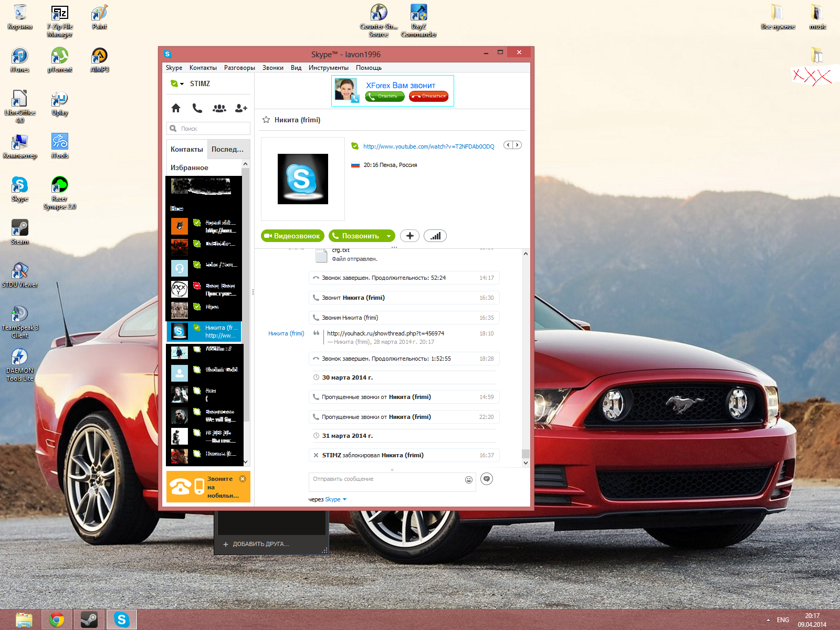This screenshot has width=840, height=630.
Task: Toggle favorite star for Никита (frimi)
Action: pyautogui.click(x=266, y=120)
